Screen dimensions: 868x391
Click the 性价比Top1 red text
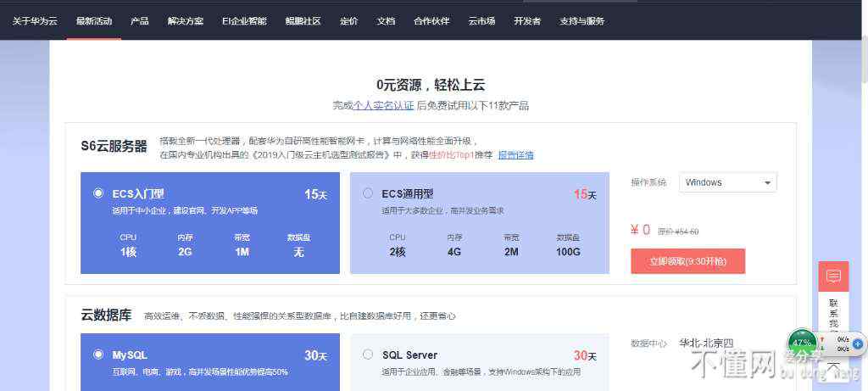453,155
